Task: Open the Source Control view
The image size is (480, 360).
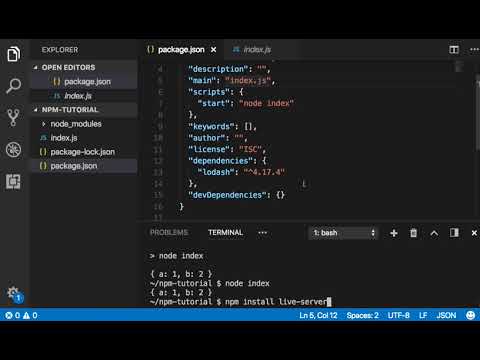Action: click(13, 117)
